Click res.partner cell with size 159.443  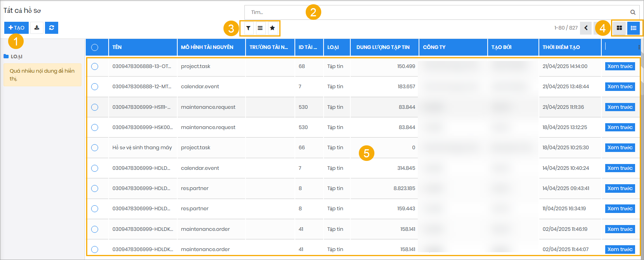tap(195, 209)
